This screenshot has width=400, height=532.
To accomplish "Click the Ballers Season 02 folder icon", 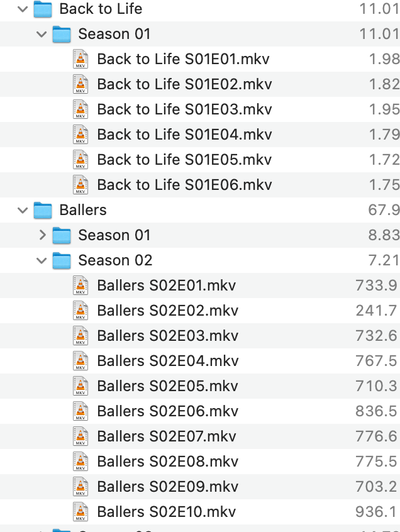I will [x=62, y=260].
